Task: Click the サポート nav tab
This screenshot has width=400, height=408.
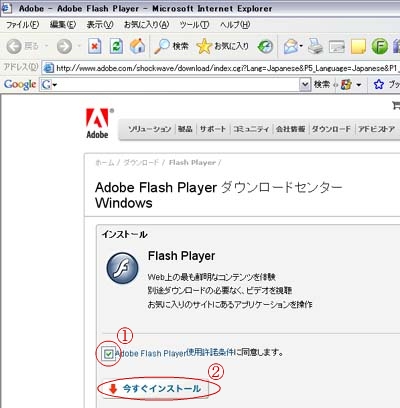Action: pyautogui.click(x=213, y=129)
